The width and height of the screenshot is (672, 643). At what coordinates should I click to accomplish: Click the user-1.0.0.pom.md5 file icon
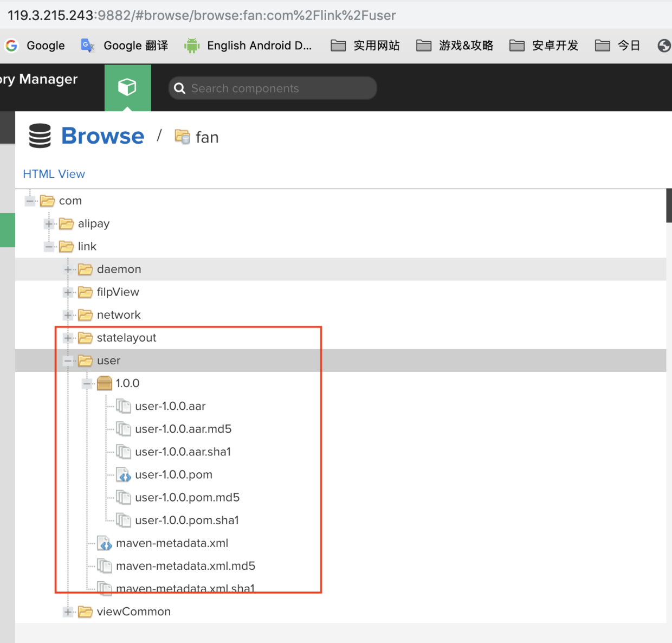coord(124,497)
